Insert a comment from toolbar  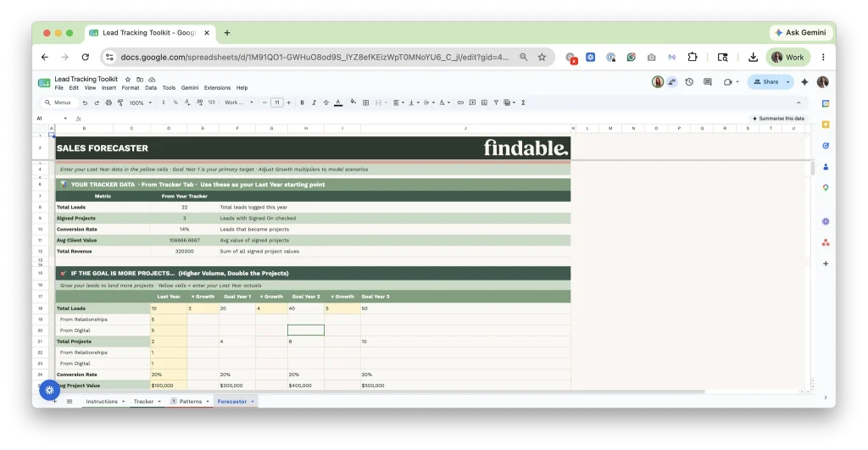(472, 103)
